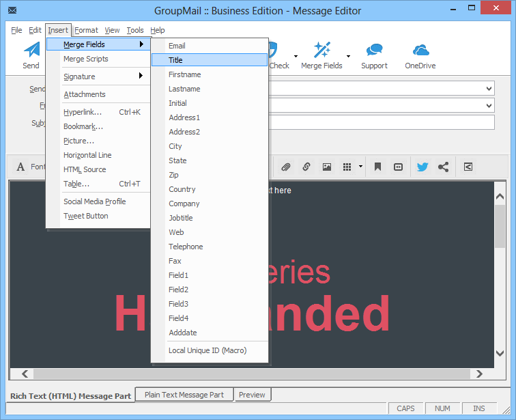The width and height of the screenshot is (516, 420).
Task: Switch to Plain Text Message Part tab
Action: (184, 395)
